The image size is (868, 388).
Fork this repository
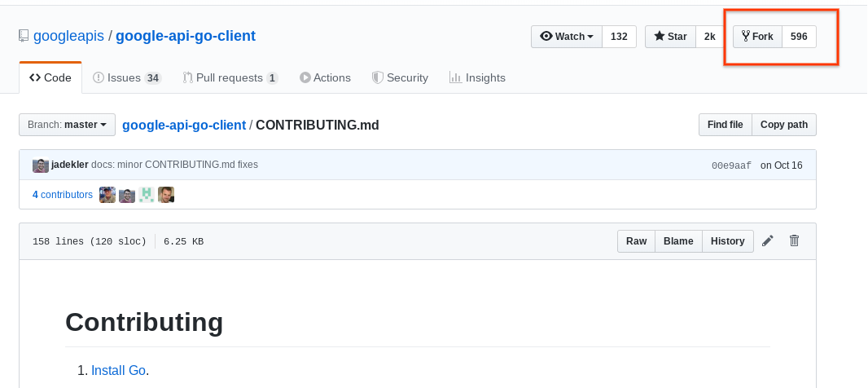(757, 37)
